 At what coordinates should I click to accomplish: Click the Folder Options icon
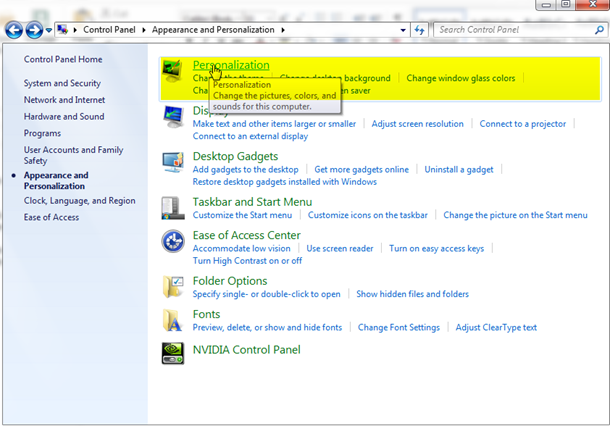(173, 287)
